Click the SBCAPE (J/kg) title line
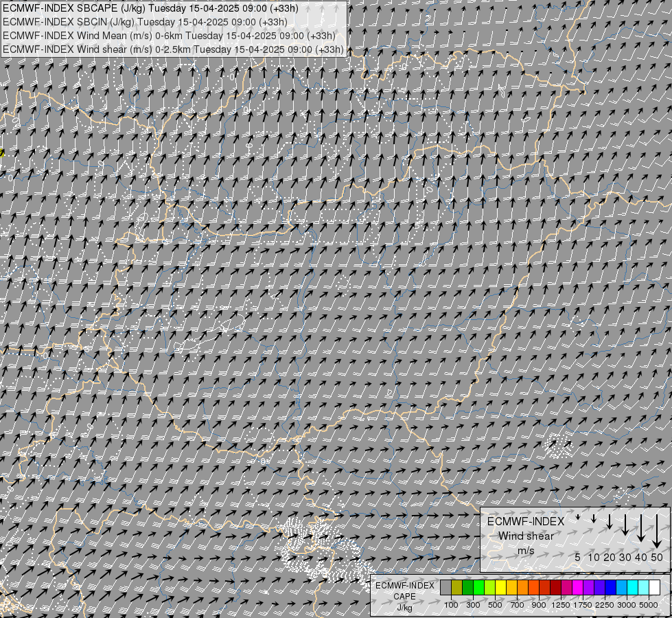The image size is (672, 618). [x=150, y=8]
